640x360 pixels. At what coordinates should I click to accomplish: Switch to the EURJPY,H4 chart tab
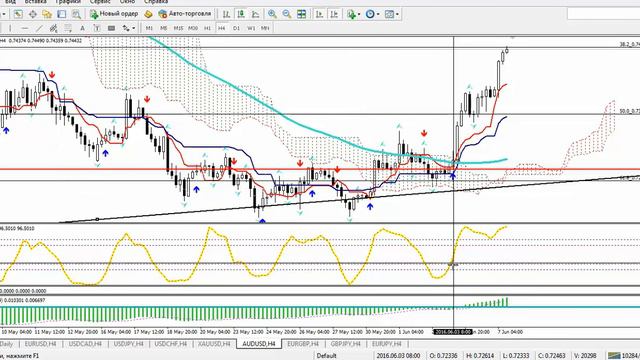(387, 344)
